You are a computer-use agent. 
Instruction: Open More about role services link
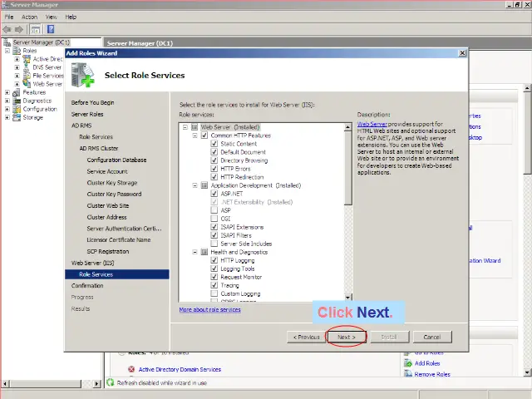click(209, 309)
